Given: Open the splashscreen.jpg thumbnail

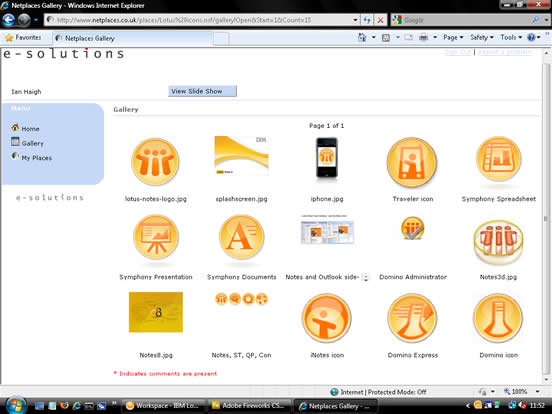Looking at the screenshot, I should click(242, 156).
